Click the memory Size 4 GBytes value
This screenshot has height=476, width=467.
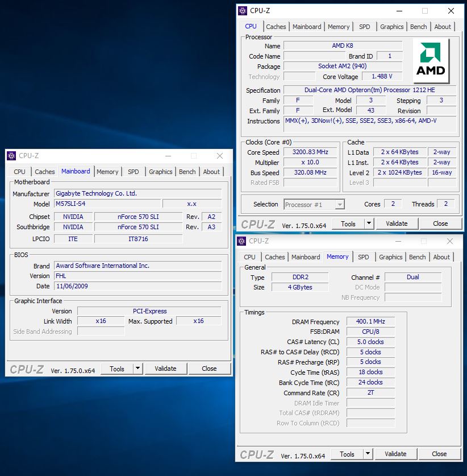pos(300,287)
